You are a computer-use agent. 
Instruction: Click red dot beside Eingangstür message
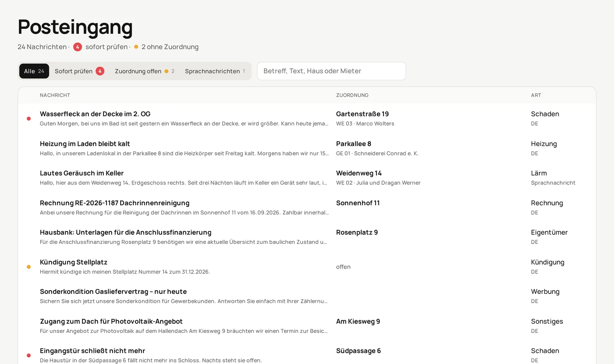(x=29, y=356)
